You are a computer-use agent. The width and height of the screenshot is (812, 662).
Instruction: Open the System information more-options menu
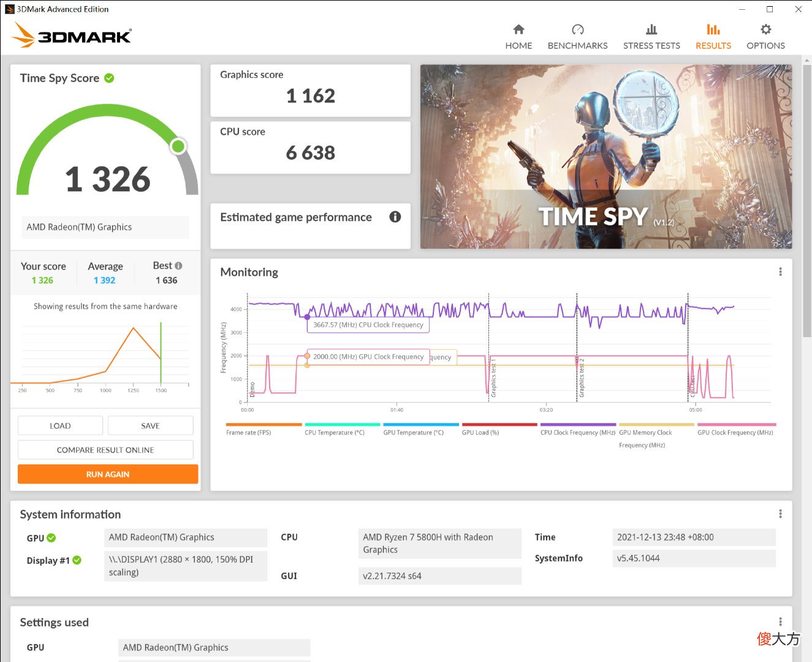click(780, 514)
